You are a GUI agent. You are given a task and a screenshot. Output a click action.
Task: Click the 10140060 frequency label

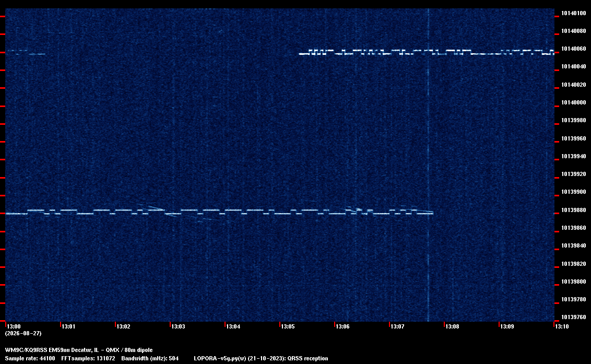click(x=573, y=49)
